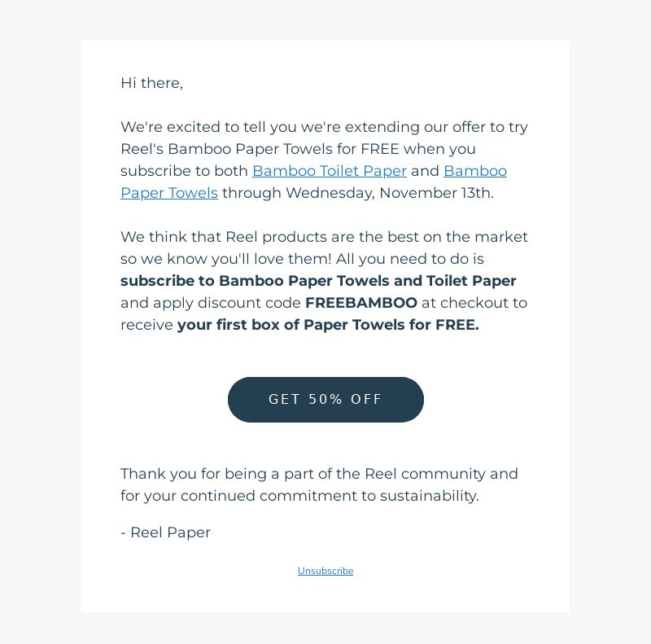Click the 'Thank you for being a part' line

point(319,474)
